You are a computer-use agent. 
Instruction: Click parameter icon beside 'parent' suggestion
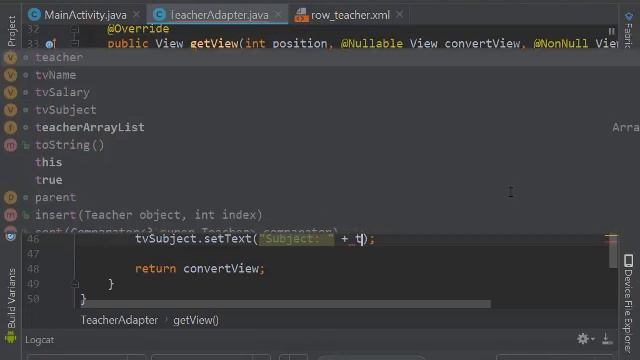pos(11,198)
